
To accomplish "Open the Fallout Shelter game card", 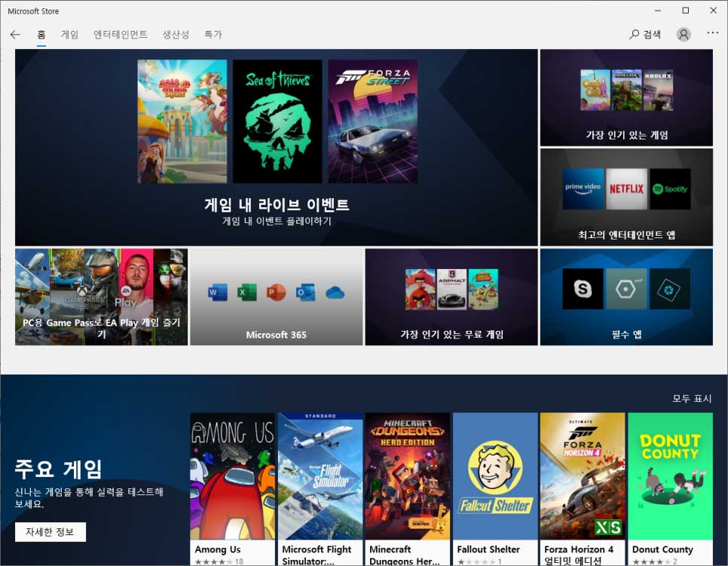I will click(x=495, y=489).
